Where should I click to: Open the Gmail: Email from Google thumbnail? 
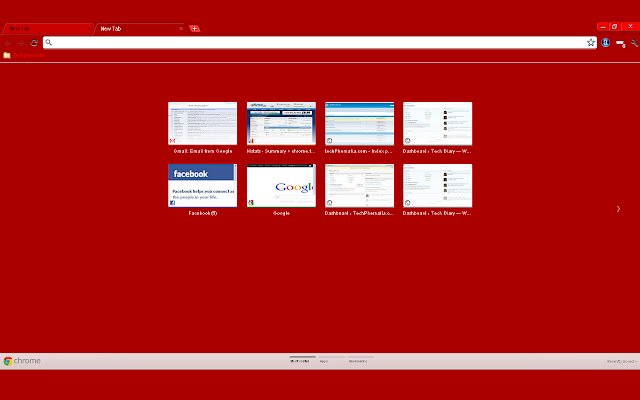[x=202, y=124]
